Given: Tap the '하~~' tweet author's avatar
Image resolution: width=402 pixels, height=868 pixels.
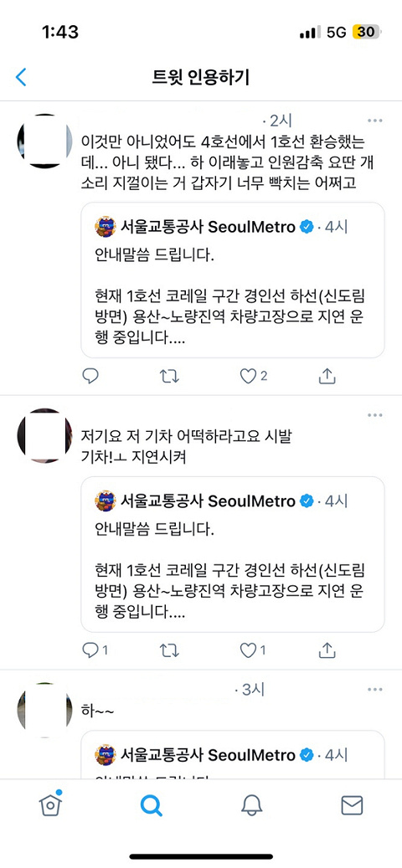Looking at the screenshot, I should point(44,711).
